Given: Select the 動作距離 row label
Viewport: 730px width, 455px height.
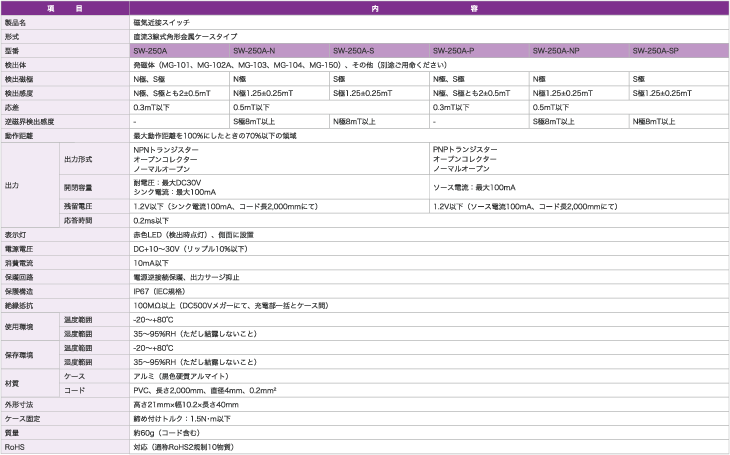Looking at the screenshot, I should click(x=20, y=134).
